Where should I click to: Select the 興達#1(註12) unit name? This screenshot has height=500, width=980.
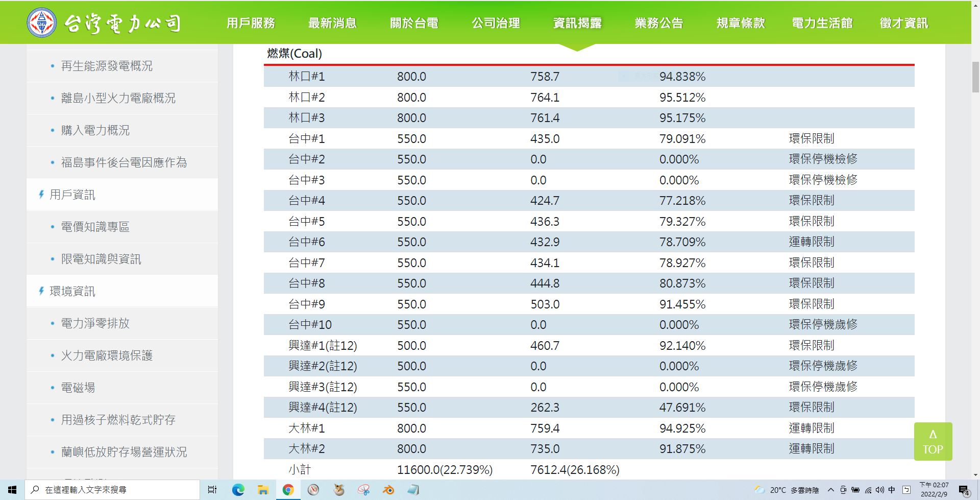coord(323,346)
